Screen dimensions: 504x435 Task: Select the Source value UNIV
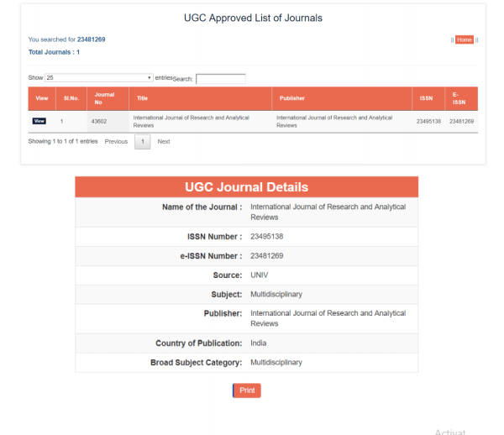pyautogui.click(x=259, y=275)
